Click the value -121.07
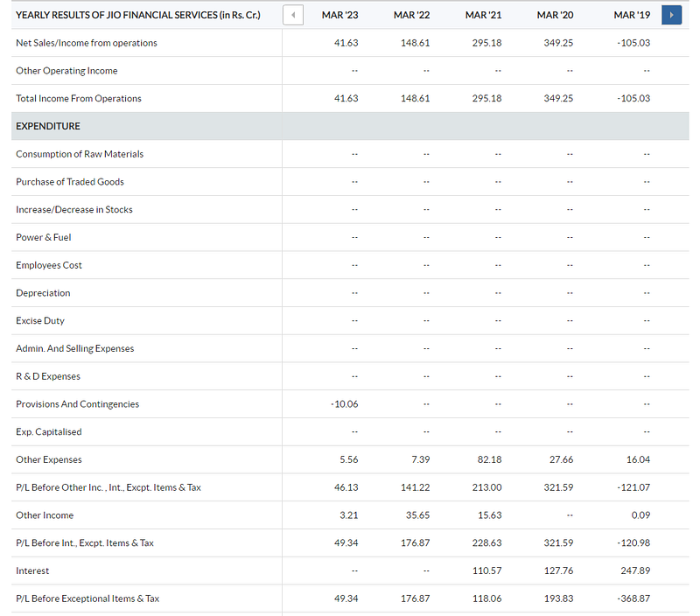 pyautogui.click(x=633, y=487)
